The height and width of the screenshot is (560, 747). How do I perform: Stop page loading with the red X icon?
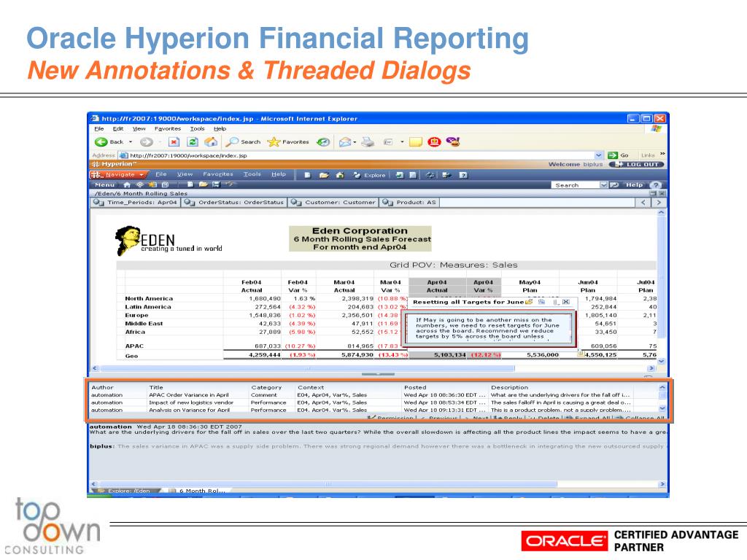[174, 142]
